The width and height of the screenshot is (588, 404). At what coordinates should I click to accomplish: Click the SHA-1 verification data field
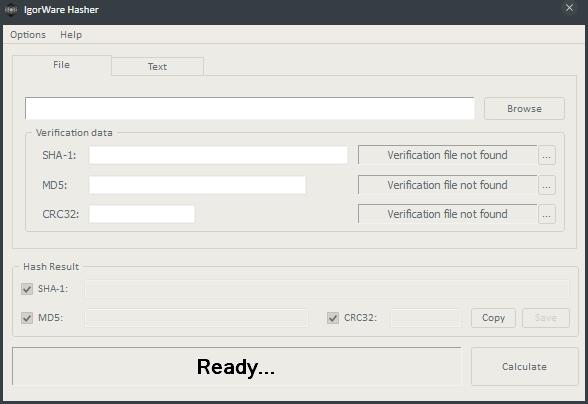click(x=218, y=155)
